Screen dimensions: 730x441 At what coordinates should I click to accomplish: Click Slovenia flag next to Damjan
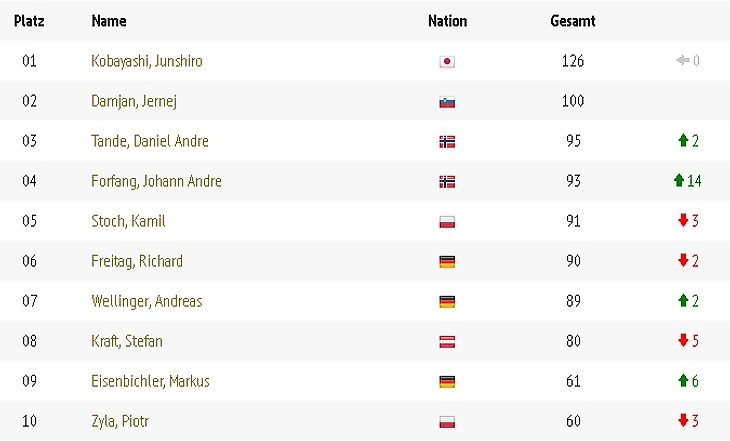[x=447, y=102]
